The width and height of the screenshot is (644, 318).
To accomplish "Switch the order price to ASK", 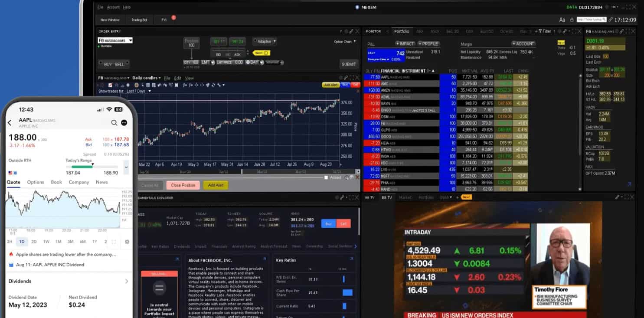I will pos(237,54).
